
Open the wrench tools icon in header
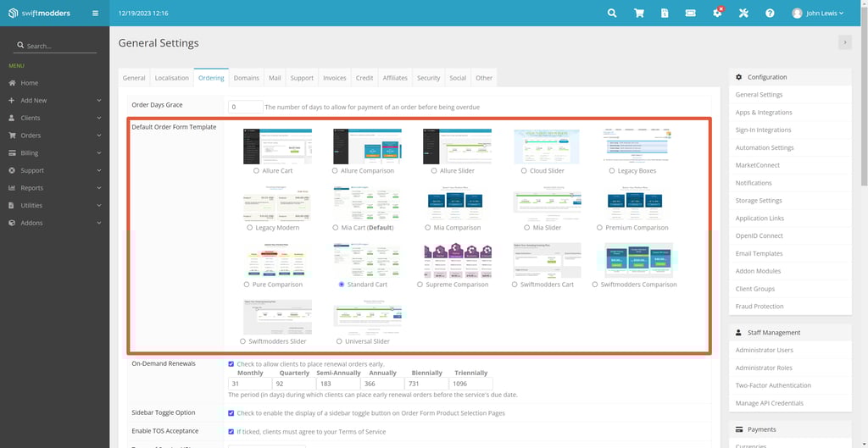pyautogui.click(x=743, y=14)
